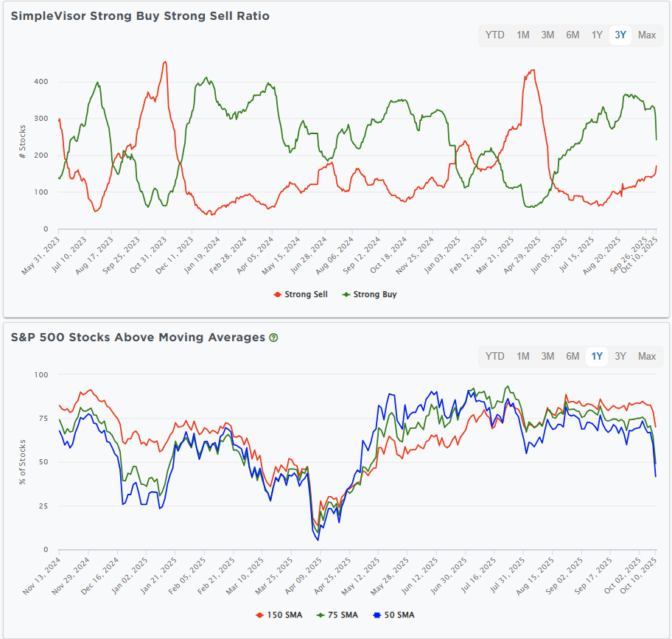This screenshot has height=639, width=672.
Task: Open the help tooltip for Moving Averages chart
Action: [273, 338]
